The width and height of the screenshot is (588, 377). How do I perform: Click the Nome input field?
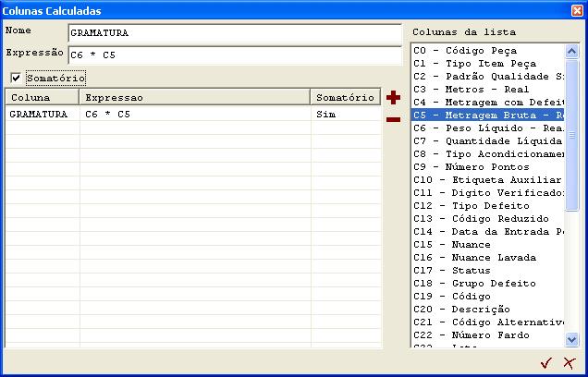pos(235,33)
